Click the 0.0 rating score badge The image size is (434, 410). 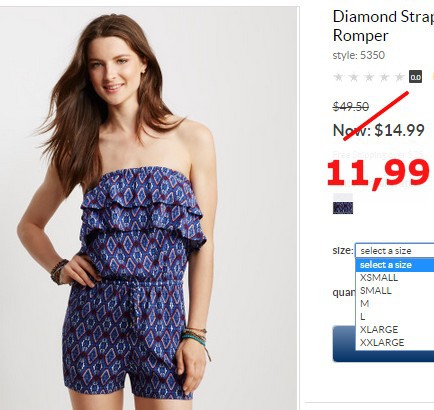(x=415, y=77)
